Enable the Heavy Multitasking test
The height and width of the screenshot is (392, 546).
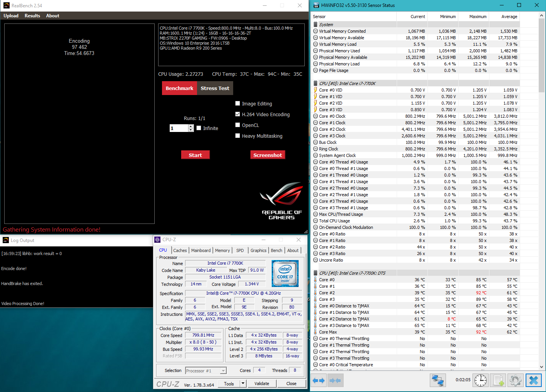coord(238,136)
